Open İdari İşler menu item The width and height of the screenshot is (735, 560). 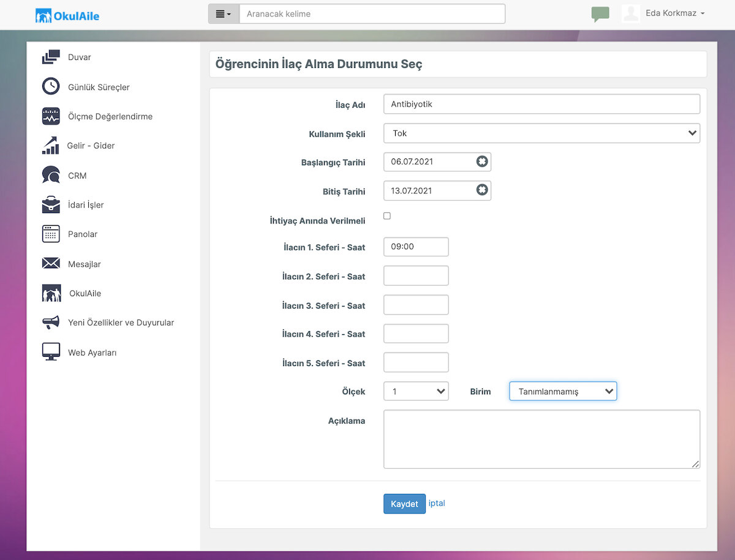tap(86, 205)
